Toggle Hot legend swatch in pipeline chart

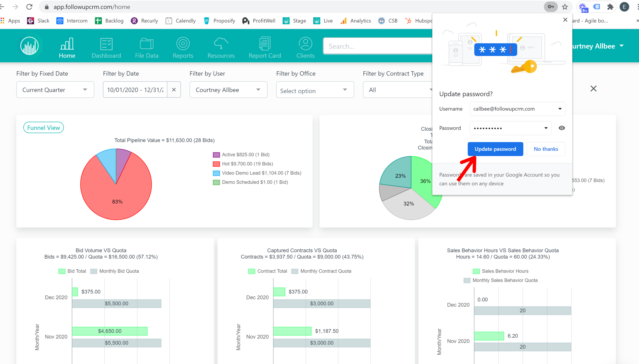point(216,164)
